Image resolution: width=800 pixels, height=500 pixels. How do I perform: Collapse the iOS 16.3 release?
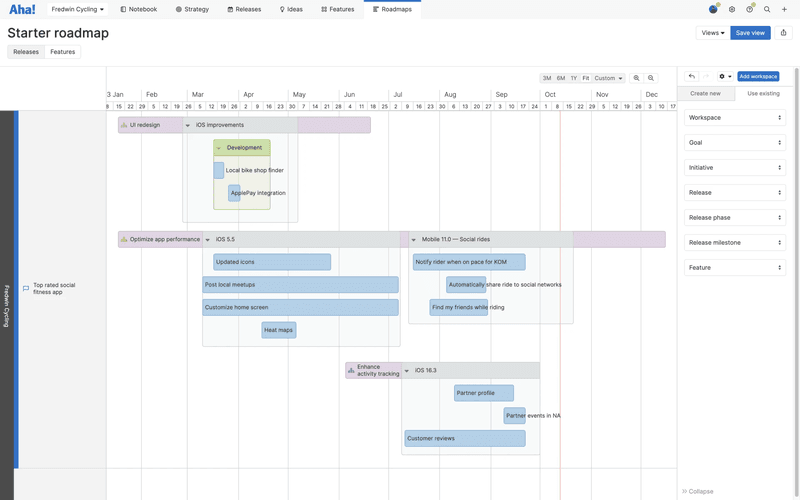coord(407,371)
